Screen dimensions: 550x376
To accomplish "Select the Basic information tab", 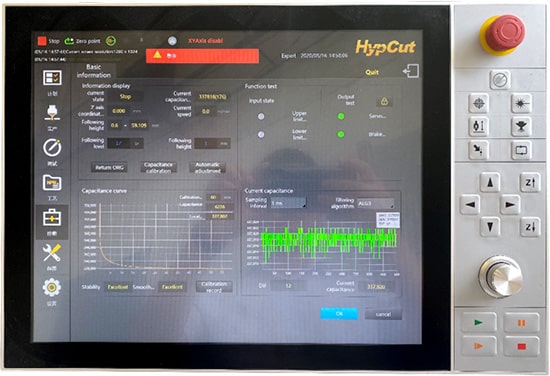I will coord(94,71).
